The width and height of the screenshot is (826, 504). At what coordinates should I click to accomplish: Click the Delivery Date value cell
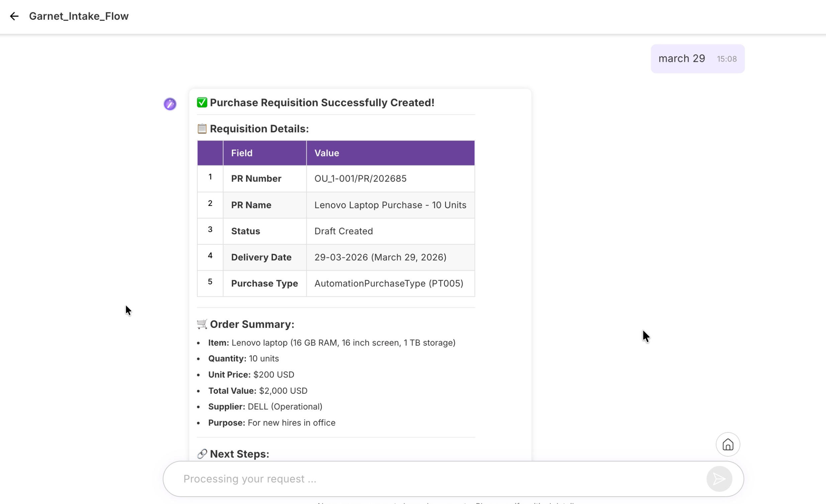(x=380, y=257)
